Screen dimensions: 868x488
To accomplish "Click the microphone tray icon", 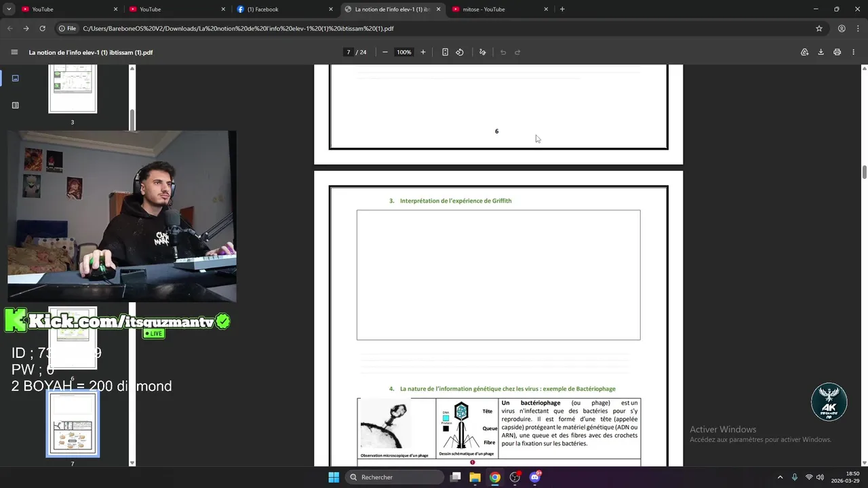I will click(795, 477).
